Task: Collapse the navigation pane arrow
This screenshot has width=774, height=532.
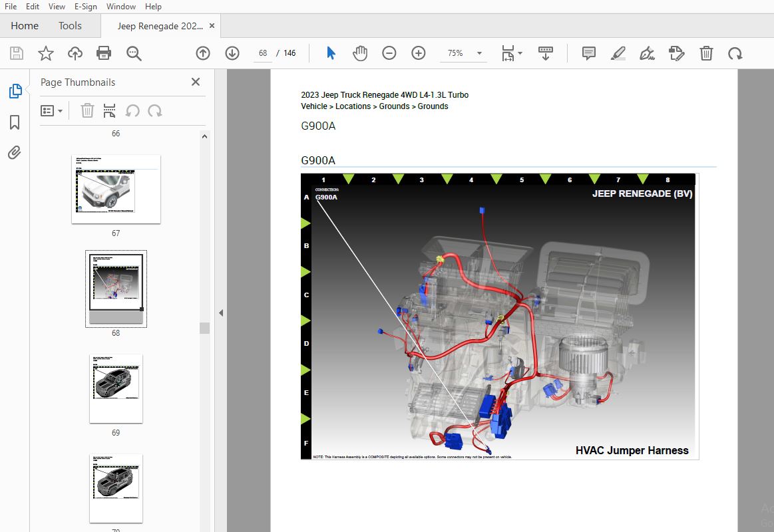Action: pyautogui.click(x=221, y=313)
